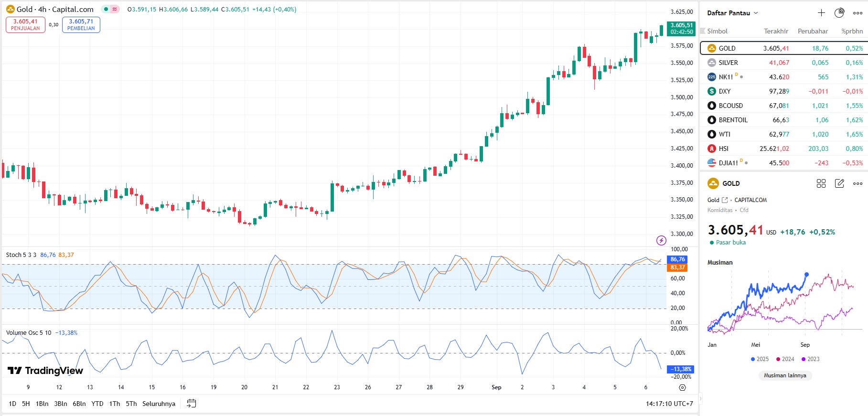868x416 pixels.
Task: Toggle the 2025 seasonal series legend
Action: 760,359
